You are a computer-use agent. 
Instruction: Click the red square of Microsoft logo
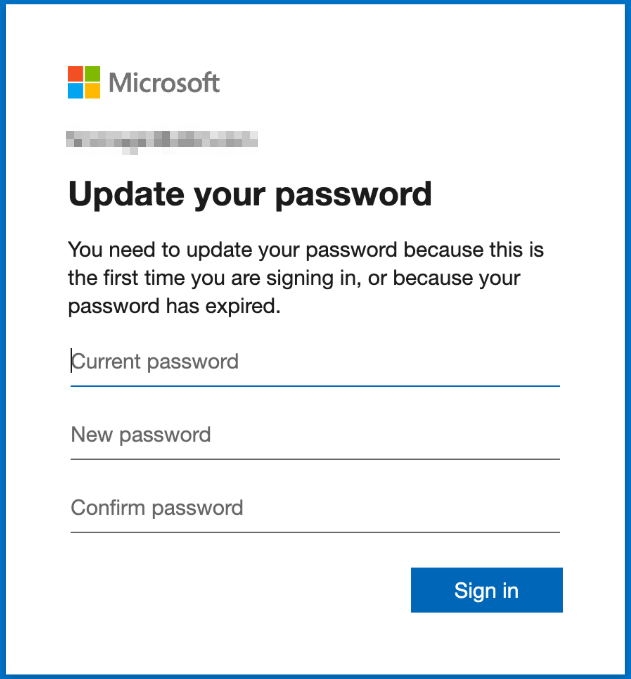(76, 74)
